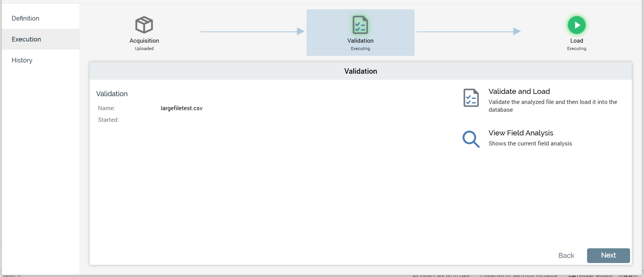Click the Validation panel header bar

360,71
